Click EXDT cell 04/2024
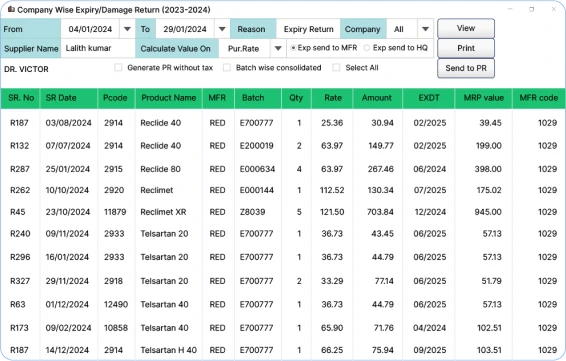Viewport: 566px width, 361px height. pos(430,328)
